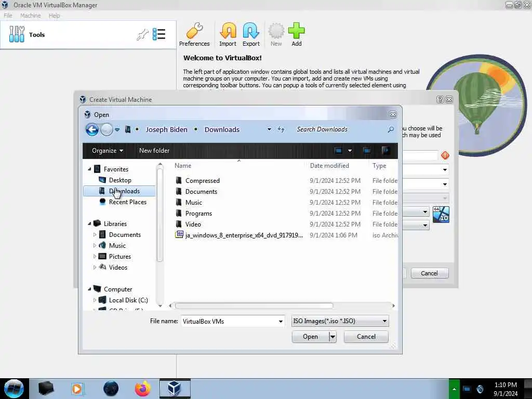This screenshot has width=532, height=399.
Task: Select the Video folder row
Action: point(193,224)
